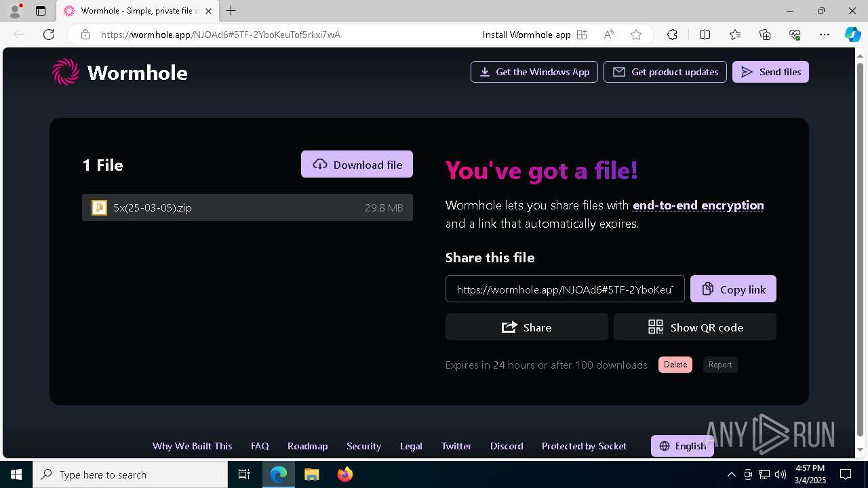
Task: Open the Security footer link
Action: tap(363, 446)
